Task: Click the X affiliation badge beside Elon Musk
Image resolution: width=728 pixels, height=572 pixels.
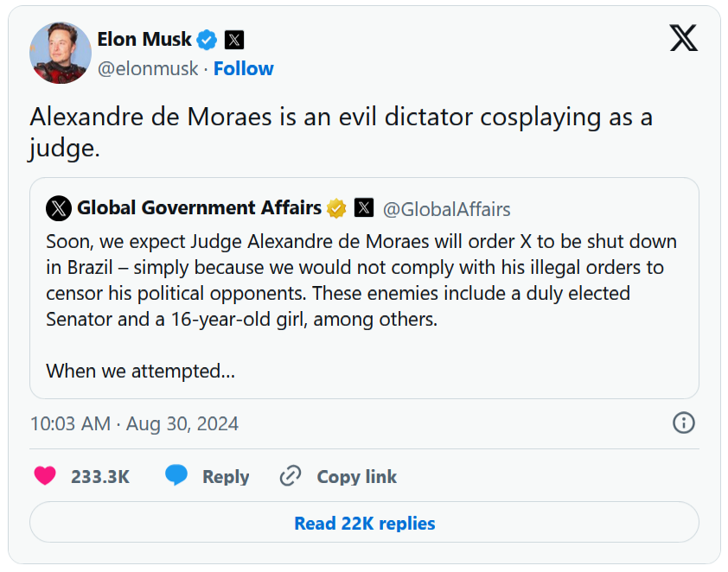Action: (234, 40)
